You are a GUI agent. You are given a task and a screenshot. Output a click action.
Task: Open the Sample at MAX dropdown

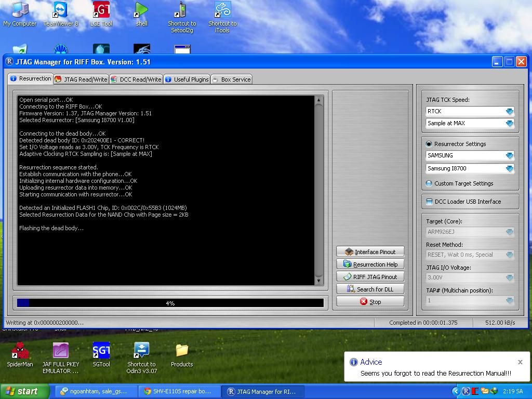click(470, 123)
